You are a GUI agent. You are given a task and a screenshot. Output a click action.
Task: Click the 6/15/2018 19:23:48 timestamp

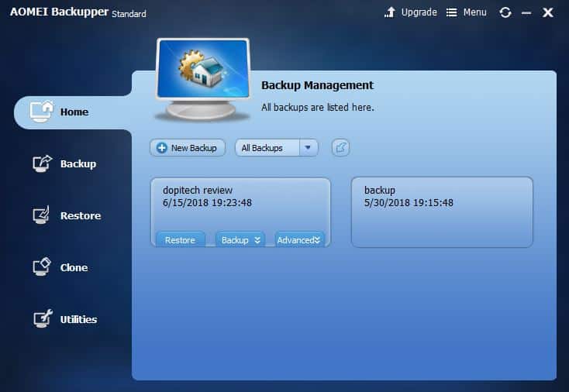point(207,203)
